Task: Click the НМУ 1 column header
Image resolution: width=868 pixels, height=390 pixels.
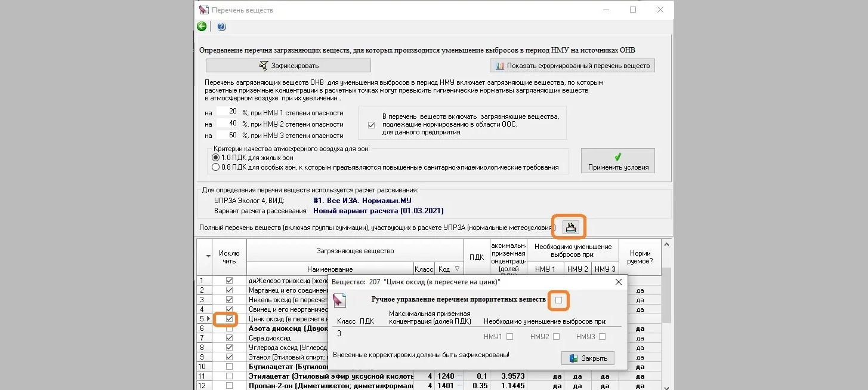Action: click(x=545, y=269)
